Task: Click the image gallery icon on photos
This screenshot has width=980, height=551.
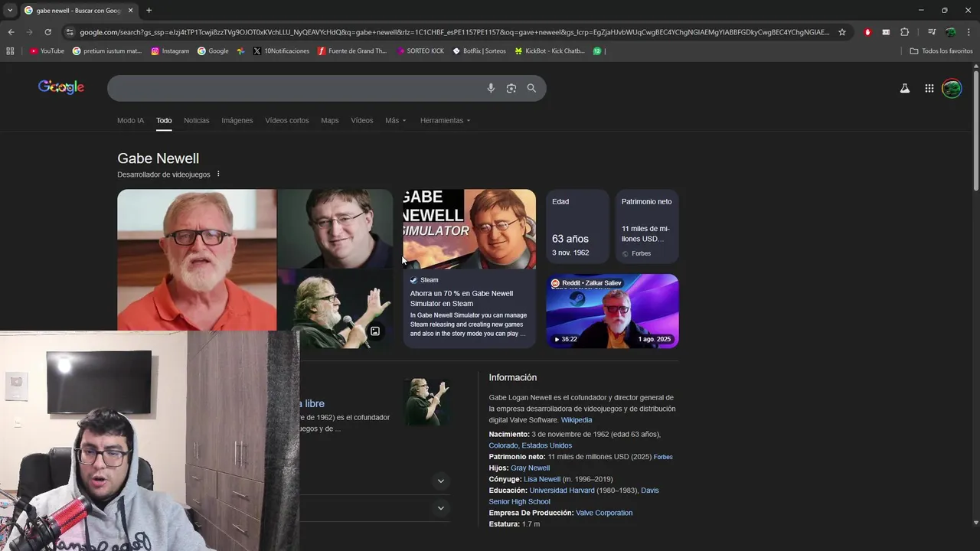Action: [375, 331]
